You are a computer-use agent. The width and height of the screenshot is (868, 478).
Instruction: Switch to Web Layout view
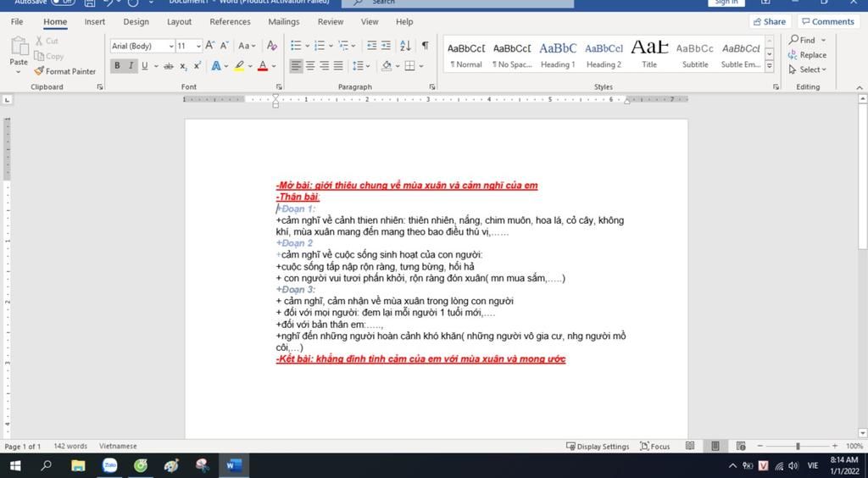pyautogui.click(x=741, y=446)
